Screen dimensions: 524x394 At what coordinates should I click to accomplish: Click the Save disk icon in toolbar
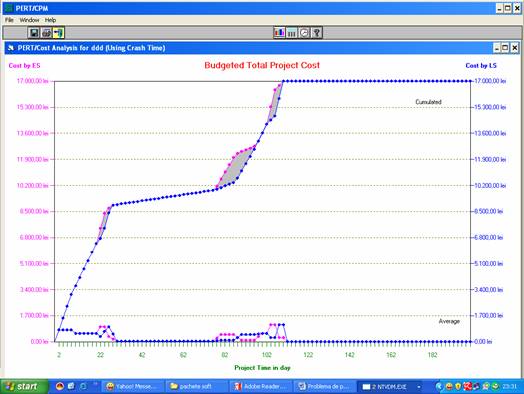[33, 33]
